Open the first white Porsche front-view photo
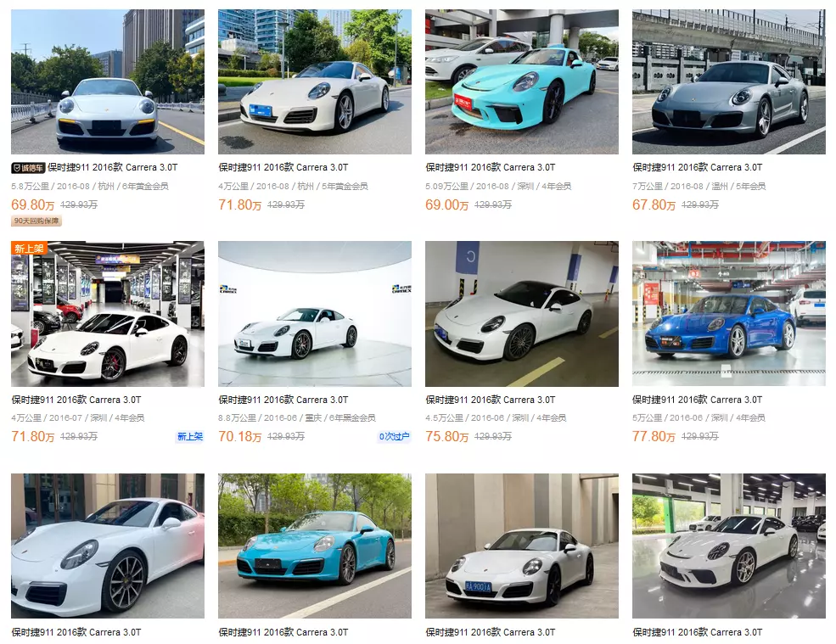The image size is (836, 644). tap(108, 81)
